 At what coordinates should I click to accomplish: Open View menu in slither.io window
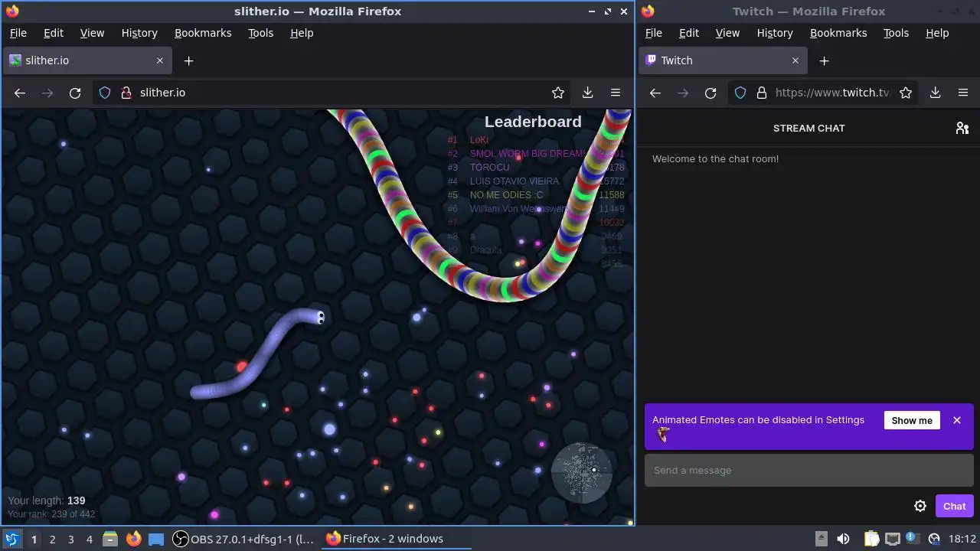[92, 33]
